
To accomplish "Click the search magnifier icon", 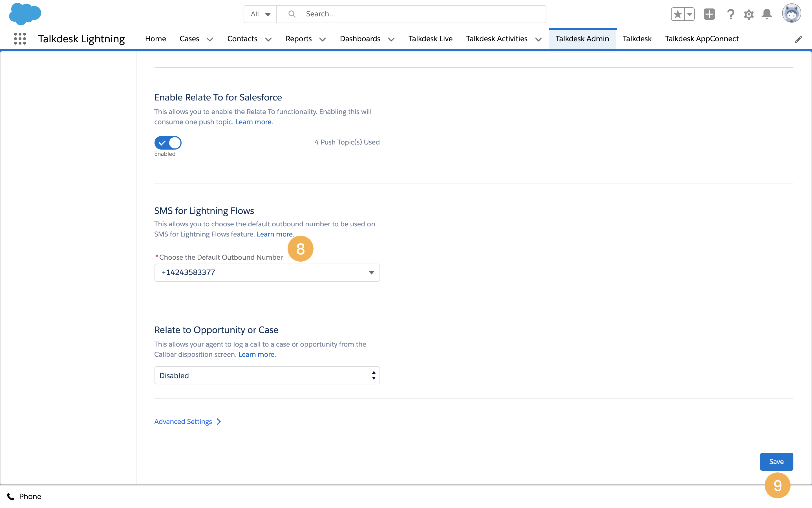I will 292,14.
